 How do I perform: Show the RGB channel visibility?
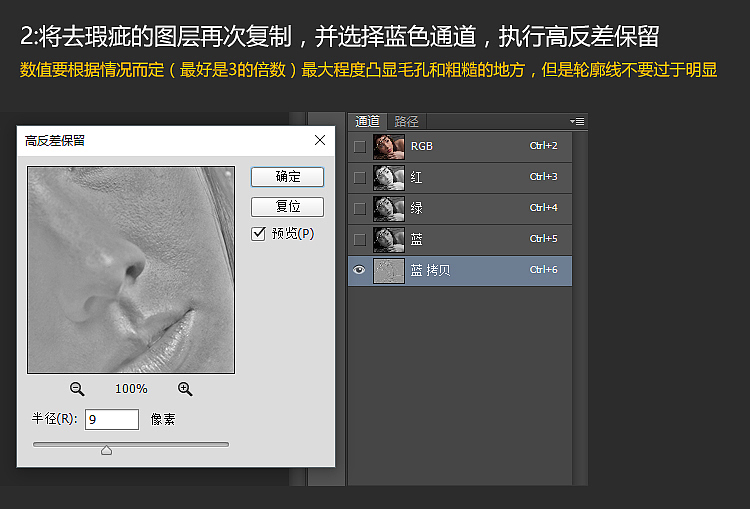coord(360,146)
